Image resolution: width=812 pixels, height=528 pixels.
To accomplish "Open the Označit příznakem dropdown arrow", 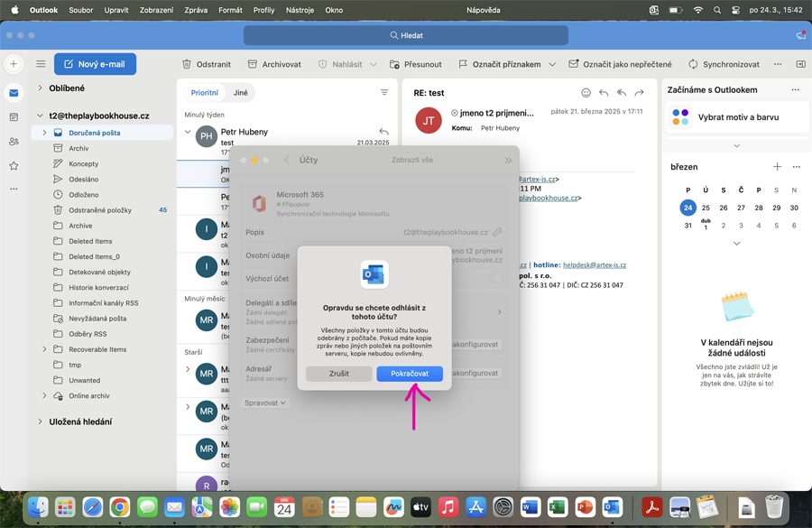I will click(x=552, y=65).
